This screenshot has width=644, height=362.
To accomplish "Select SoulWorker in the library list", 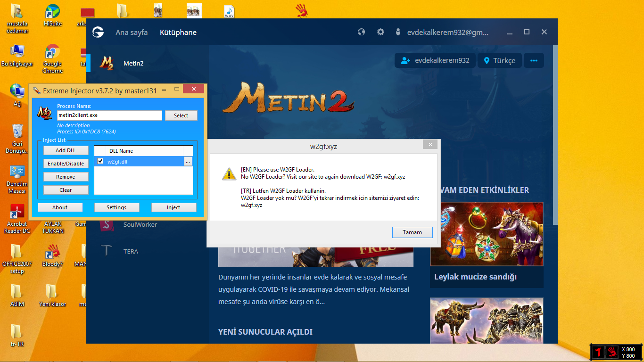I will point(140,224).
